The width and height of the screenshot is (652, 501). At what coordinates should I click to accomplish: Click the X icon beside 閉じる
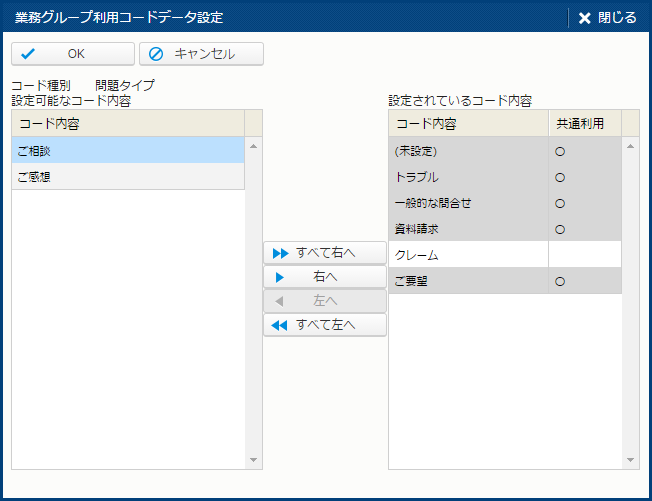[585, 18]
